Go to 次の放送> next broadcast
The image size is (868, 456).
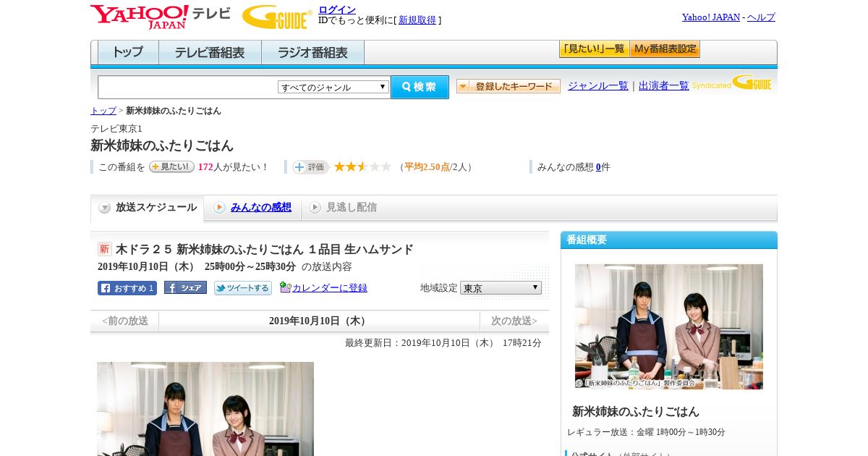[x=514, y=321]
